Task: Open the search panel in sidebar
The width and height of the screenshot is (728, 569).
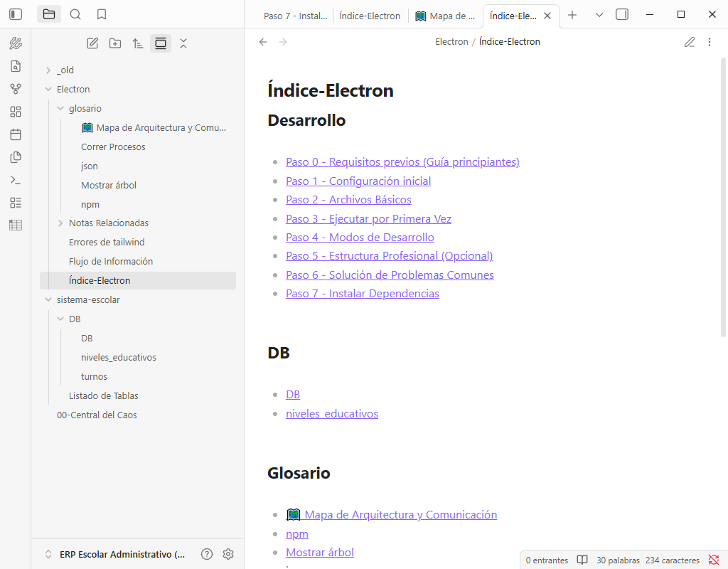Action: coord(75,14)
